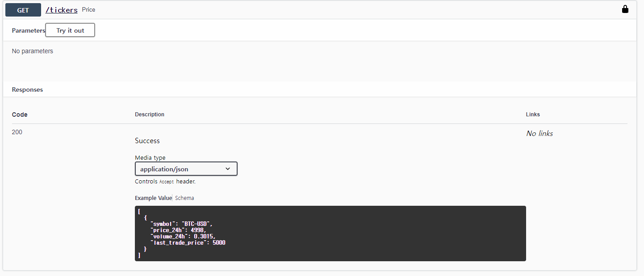
Task: Click the No links text
Action: coord(539,133)
